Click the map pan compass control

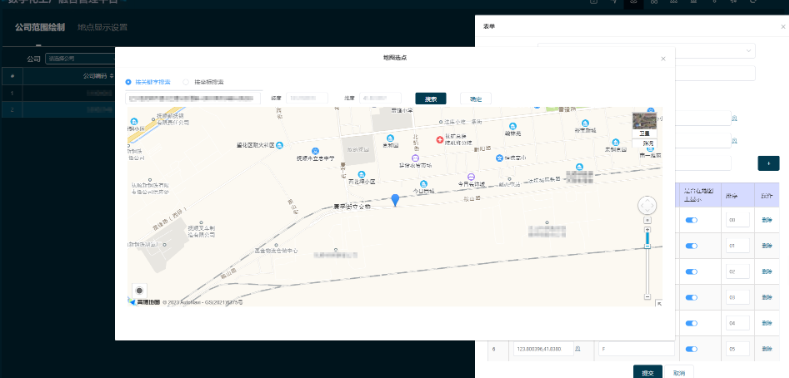pos(647,205)
